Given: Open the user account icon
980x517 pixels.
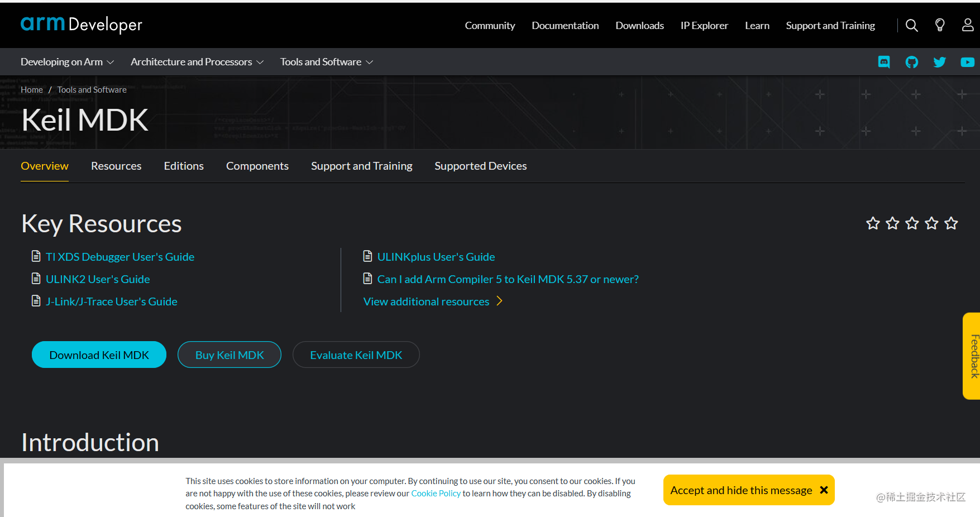Looking at the screenshot, I should click(x=968, y=26).
